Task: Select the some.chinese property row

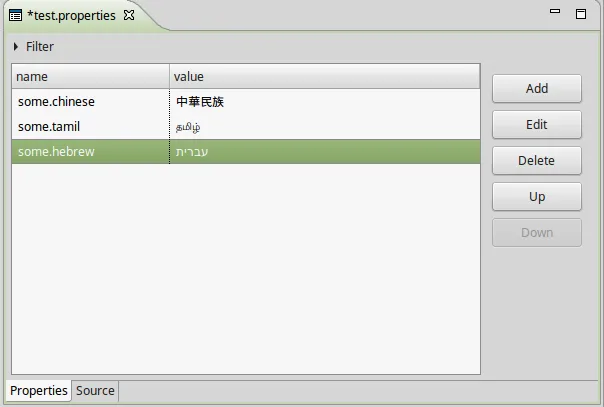Action: (x=246, y=102)
